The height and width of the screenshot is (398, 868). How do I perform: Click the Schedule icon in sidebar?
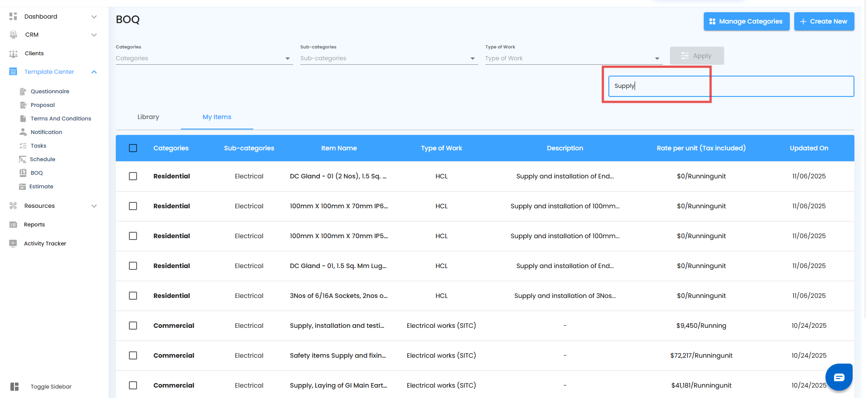23,159
